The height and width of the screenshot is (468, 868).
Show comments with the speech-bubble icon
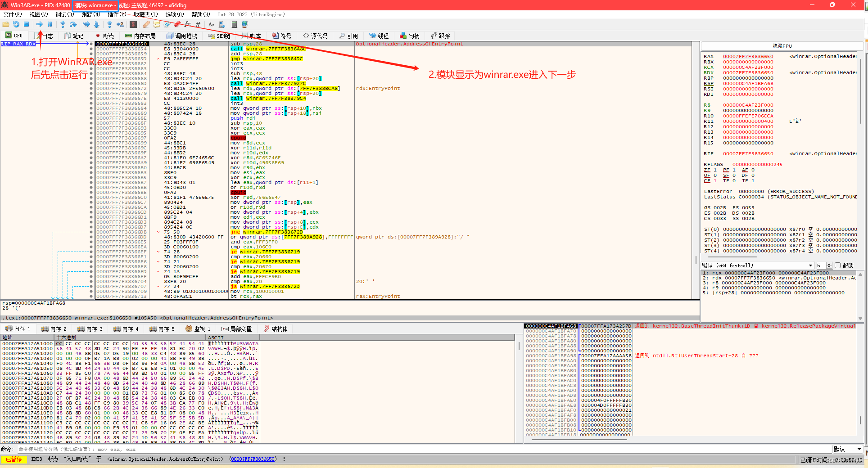click(x=157, y=24)
